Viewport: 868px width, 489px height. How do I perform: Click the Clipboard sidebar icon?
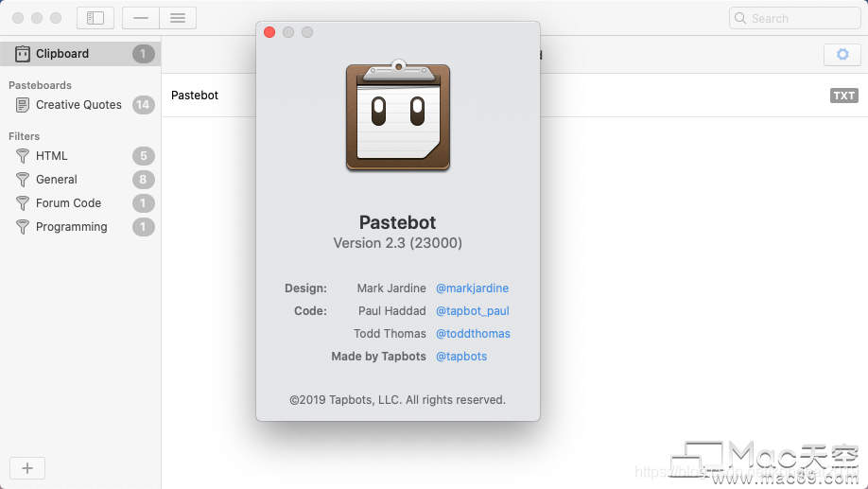coord(23,54)
